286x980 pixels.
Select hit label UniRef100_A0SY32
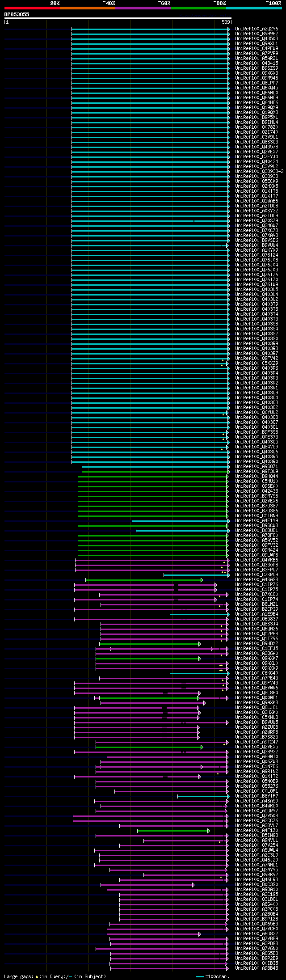click(x=257, y=211)
